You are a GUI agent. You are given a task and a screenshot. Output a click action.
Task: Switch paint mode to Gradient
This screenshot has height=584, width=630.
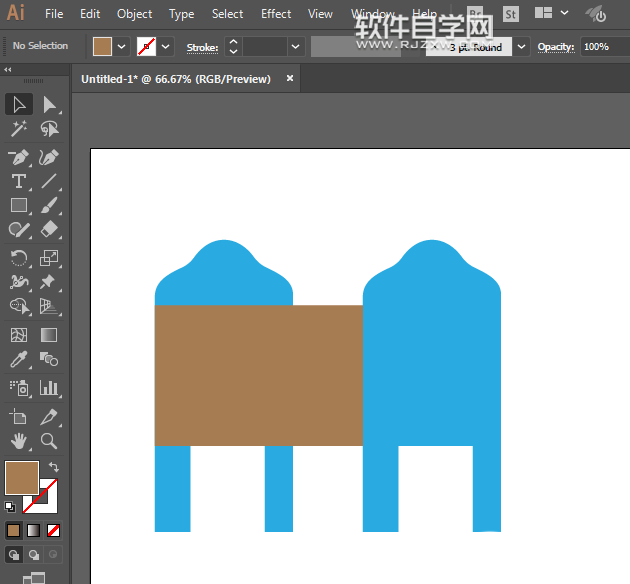34,530
